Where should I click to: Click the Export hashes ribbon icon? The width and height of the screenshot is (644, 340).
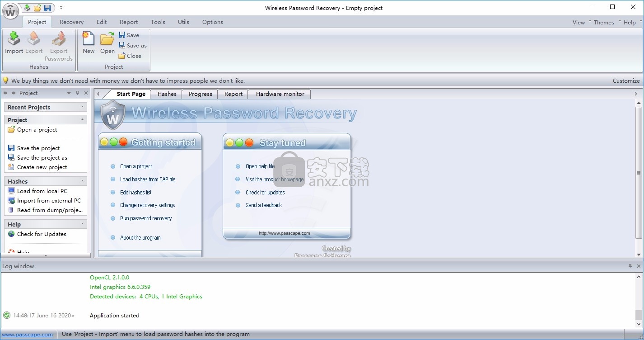click(x=34, y=43)
